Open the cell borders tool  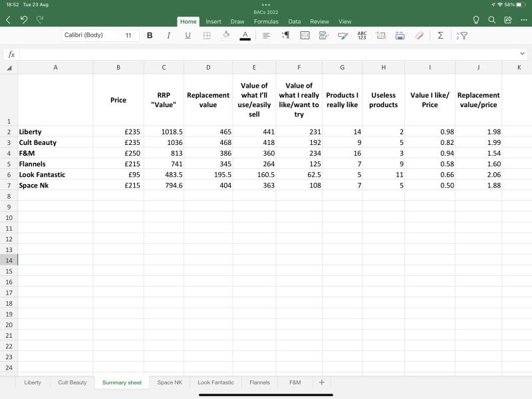pyautogui.click(x=207, y=35)
